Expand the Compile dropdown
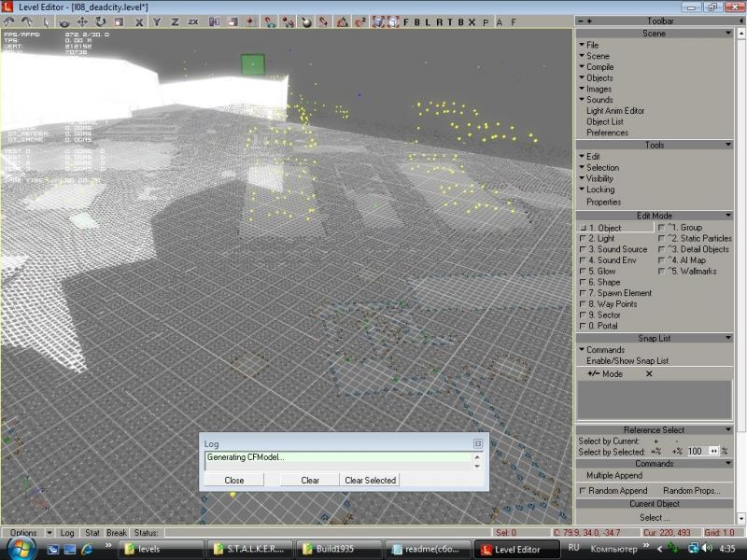The height and width of the screenshot is (560, 747). pyautogui.click(x=599, y=67)
